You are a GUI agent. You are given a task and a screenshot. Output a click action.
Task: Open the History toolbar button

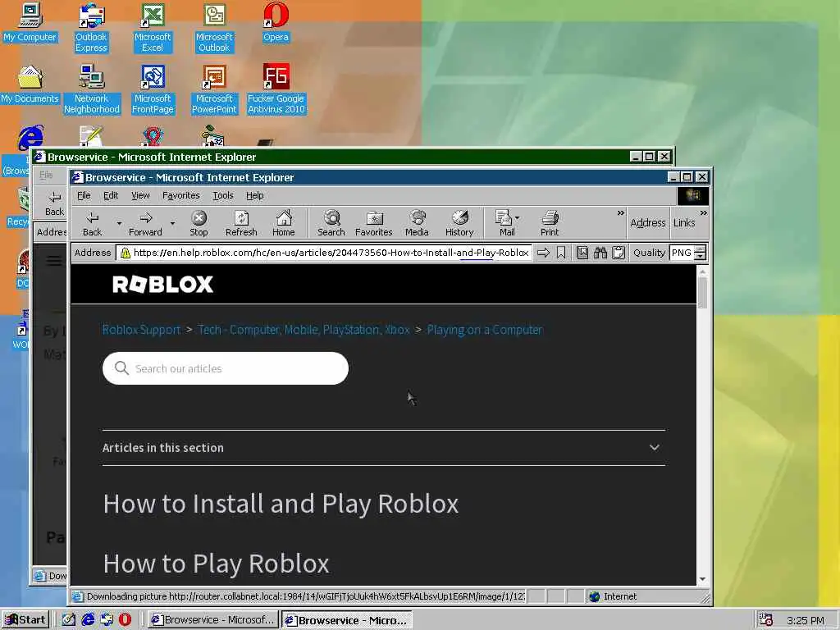[x=459, y=223]
